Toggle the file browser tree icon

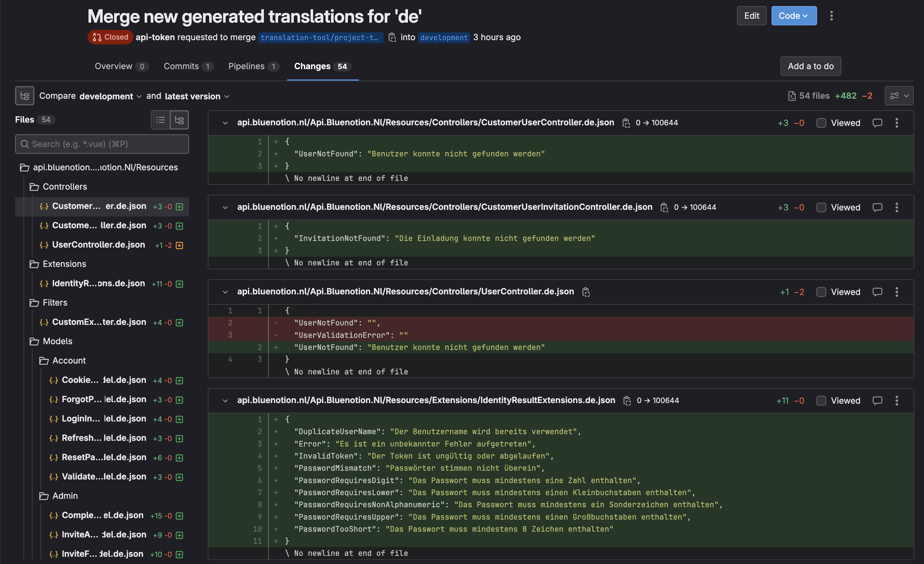pos(25,96)
